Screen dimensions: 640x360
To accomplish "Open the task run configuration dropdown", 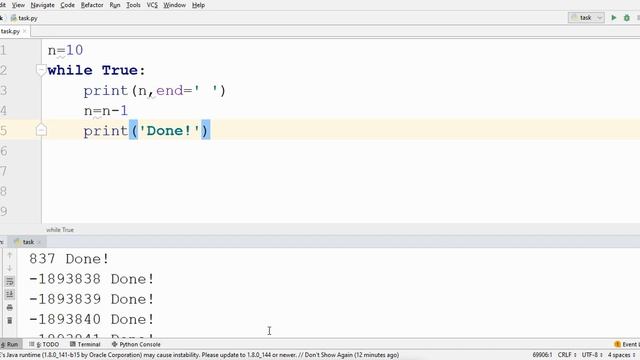I will [x=586, y=18].
